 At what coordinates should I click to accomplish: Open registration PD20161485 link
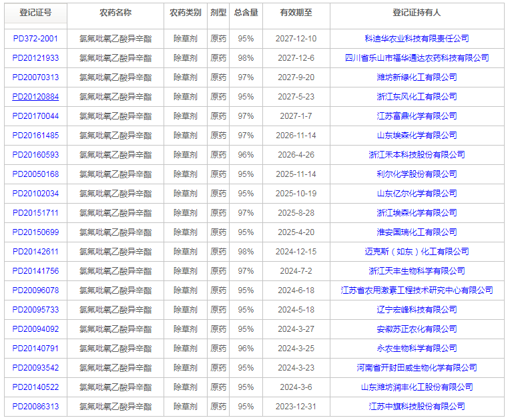[x=35, y=136]
